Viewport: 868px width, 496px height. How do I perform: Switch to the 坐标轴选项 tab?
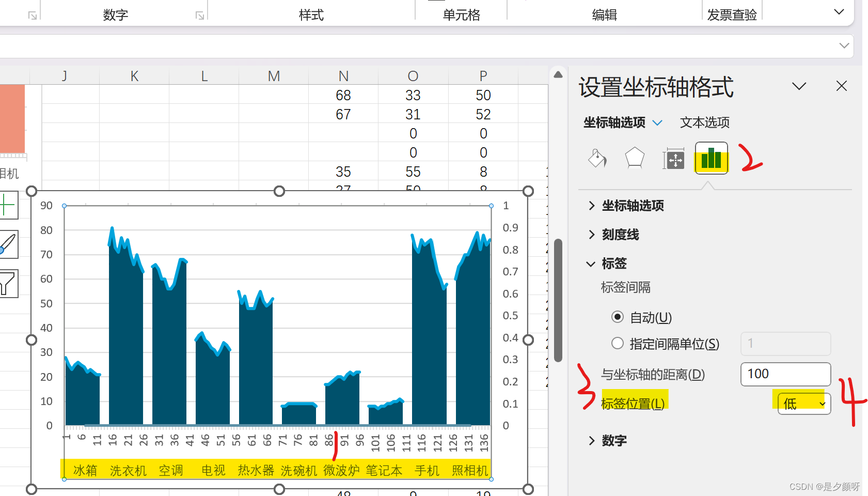pyautogui.click(x=614, y=122)
